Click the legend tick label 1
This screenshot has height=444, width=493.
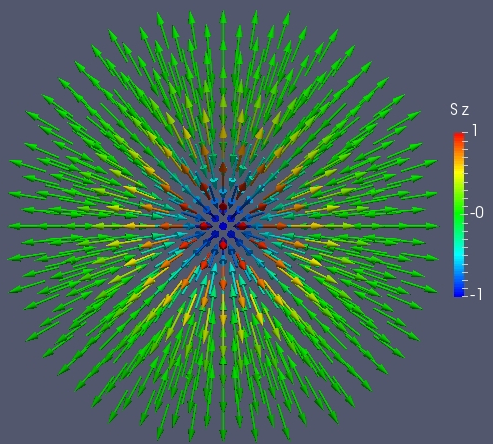pyautogui.click(x=475, y=131)
